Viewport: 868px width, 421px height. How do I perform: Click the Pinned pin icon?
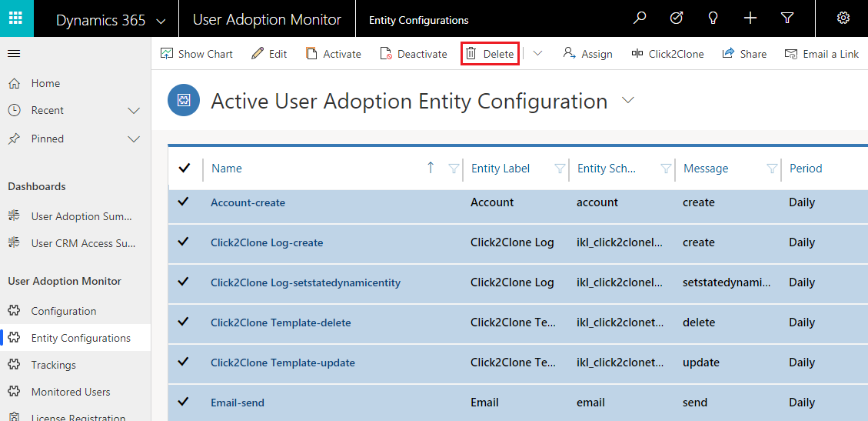pyautogui.click(x=15, y=139)
